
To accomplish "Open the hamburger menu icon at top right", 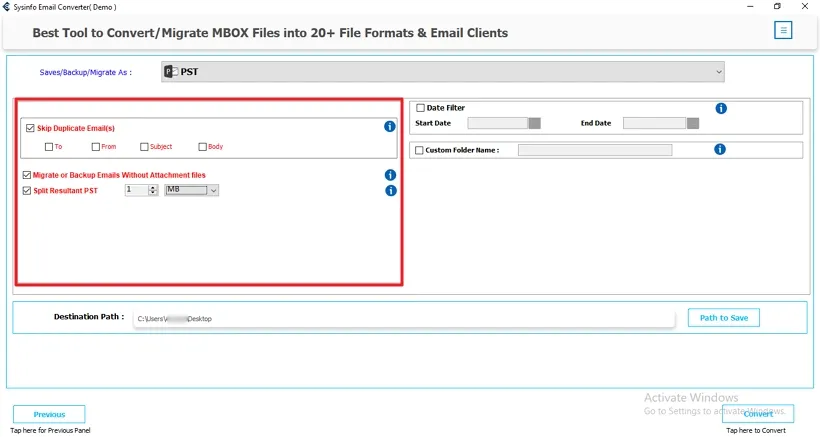I will click(x=783, y=30).
